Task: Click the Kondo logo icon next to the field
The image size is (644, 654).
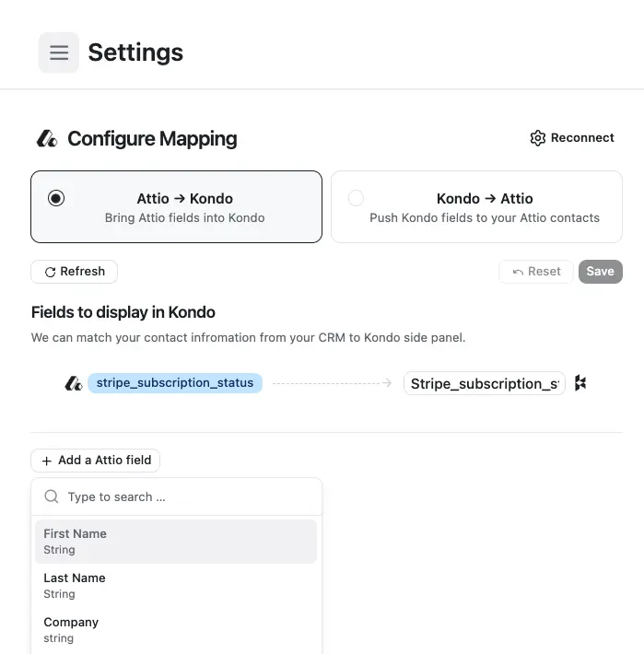Action: click(x=580, y=383)
